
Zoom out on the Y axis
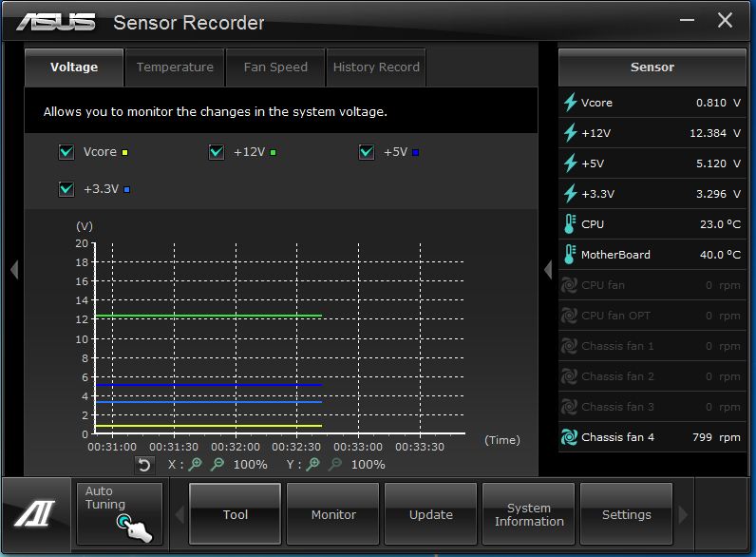[335, 465]
